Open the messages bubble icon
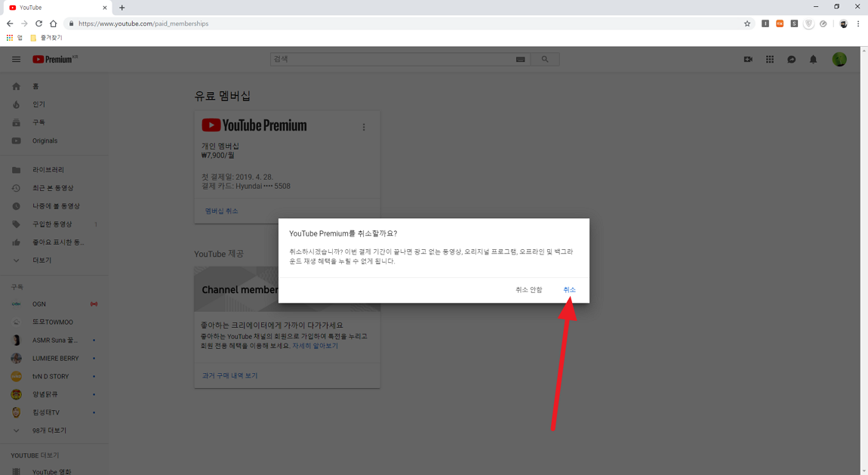The width and height of the screenshot is (868, 475). (791, 59)
